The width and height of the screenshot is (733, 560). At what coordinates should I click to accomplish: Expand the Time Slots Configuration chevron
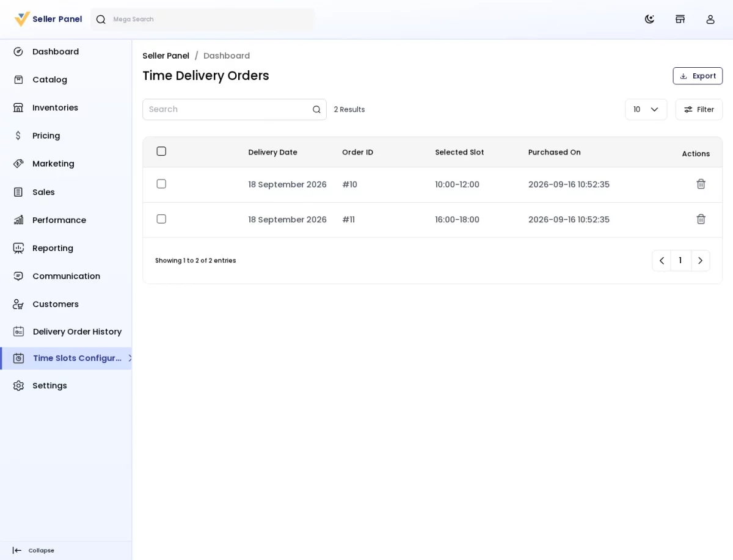pyautogui.click(x=129, y=358)
